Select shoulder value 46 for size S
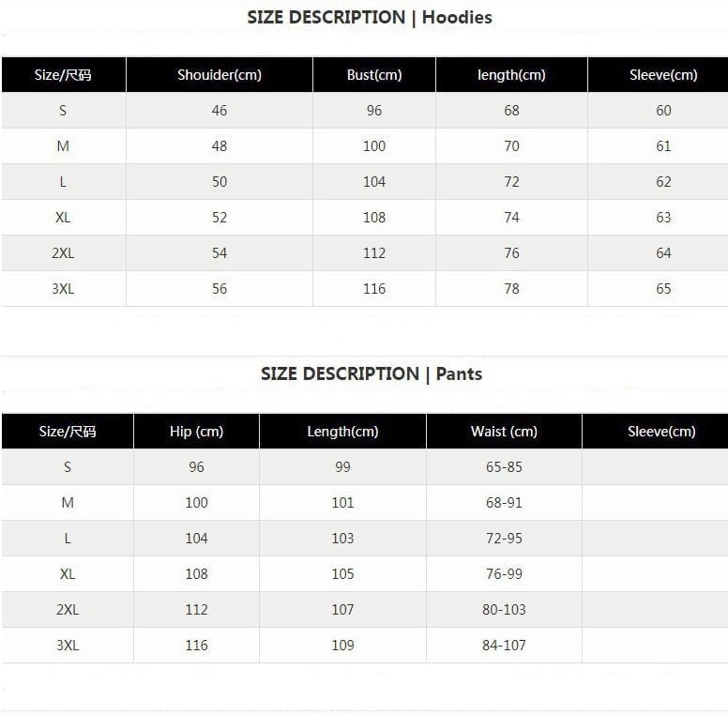This screenshot has width=728, height=715. click(220, 111)
